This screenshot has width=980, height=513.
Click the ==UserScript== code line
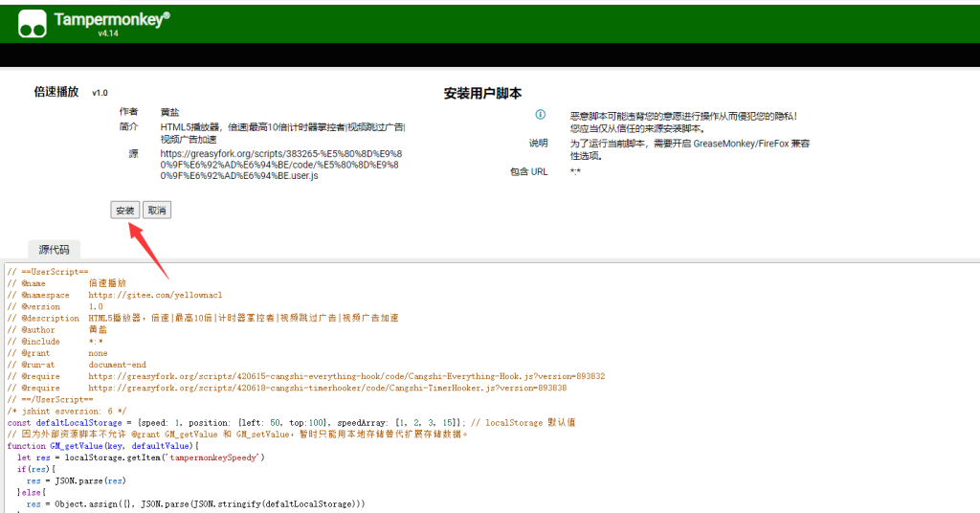48,272
